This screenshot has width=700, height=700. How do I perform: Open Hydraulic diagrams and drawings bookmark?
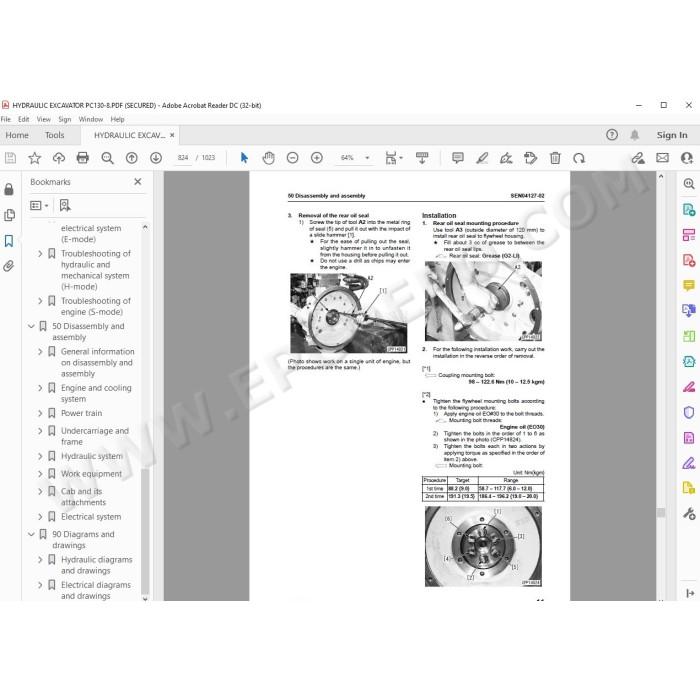97,565
